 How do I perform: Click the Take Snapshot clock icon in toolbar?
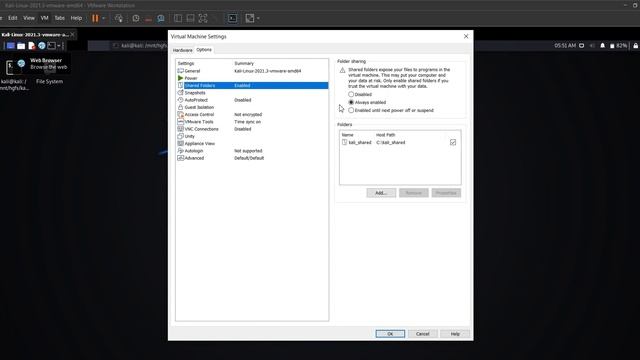136,18
